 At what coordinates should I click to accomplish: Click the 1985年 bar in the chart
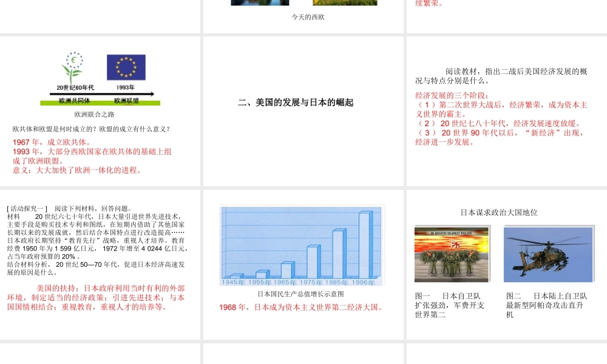339,254
